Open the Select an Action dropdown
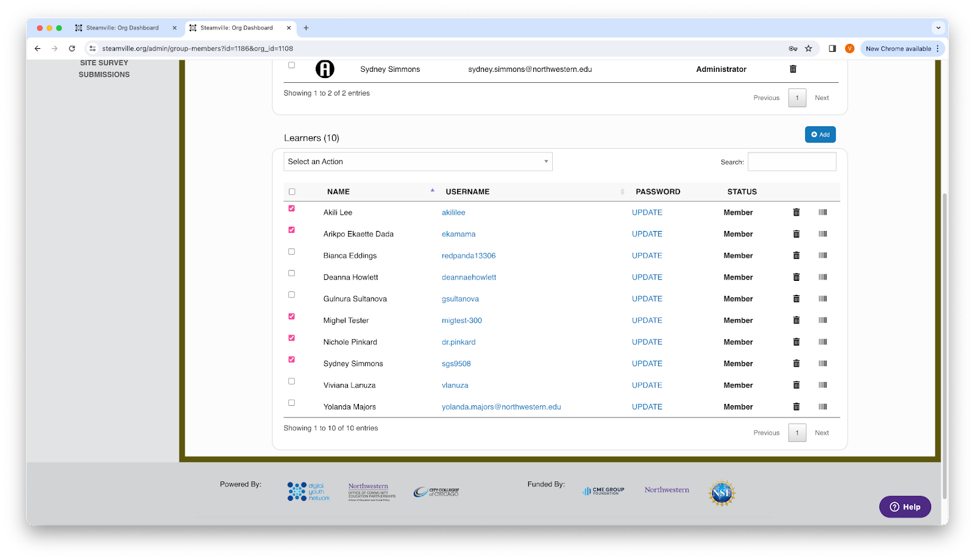Screen dimensions: 975x560 pyautogui.click(x=418, y=161)
